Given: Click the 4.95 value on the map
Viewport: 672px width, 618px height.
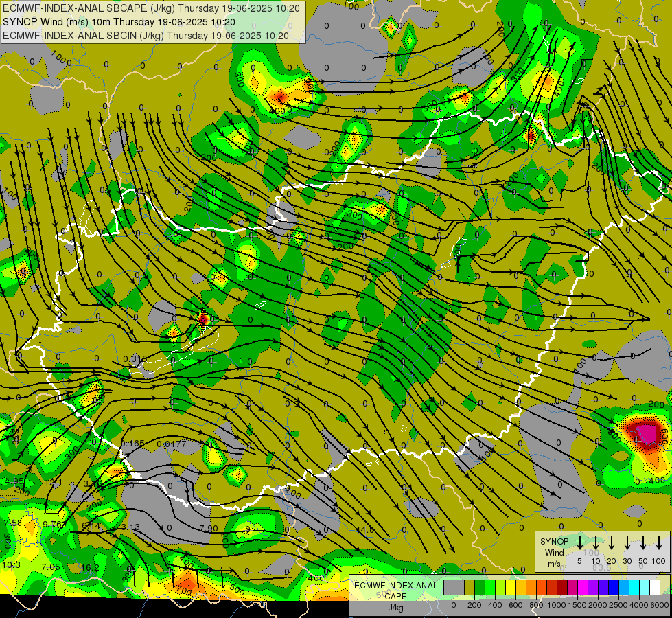Looking at the screenshot, I should pos(14,481).
